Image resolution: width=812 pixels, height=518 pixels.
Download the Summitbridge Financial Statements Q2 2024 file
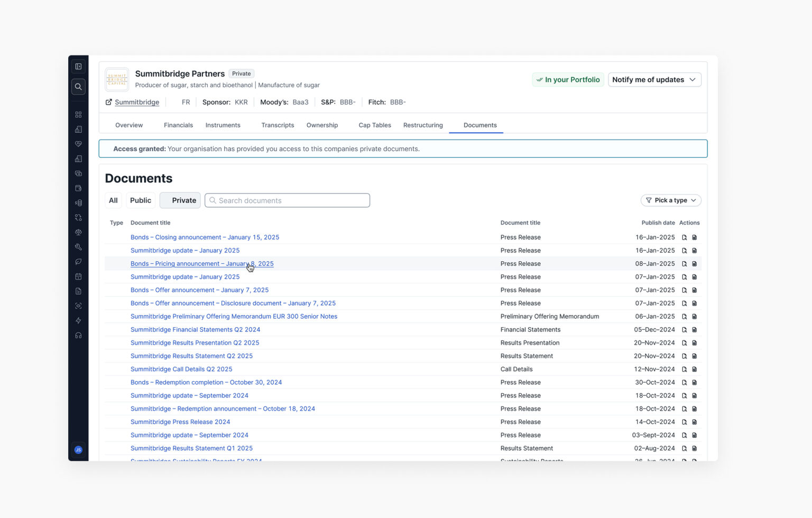pos(695,330)
